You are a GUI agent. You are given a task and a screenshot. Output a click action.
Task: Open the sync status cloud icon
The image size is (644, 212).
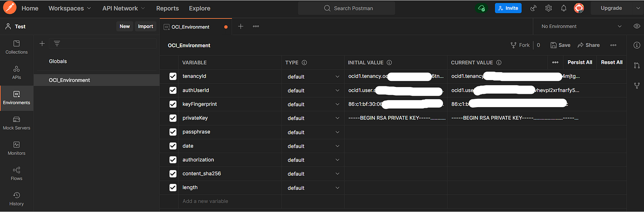[x=482, y=8]
